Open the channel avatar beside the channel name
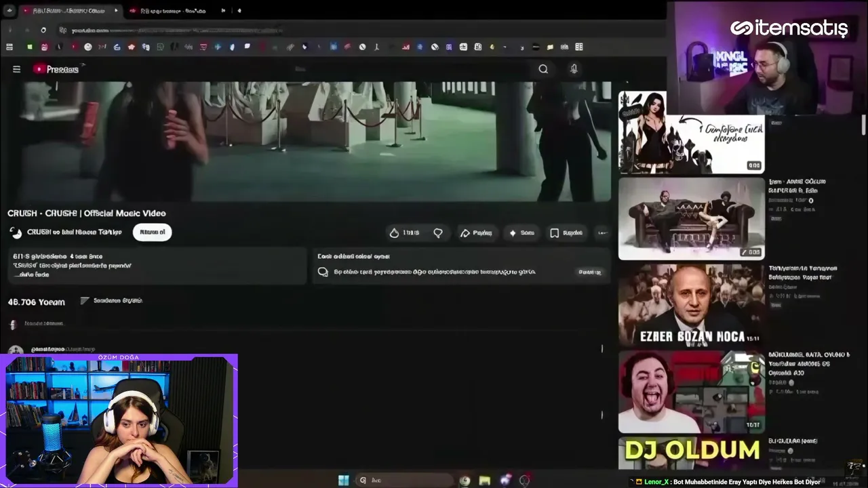 (x=16, y=232)
